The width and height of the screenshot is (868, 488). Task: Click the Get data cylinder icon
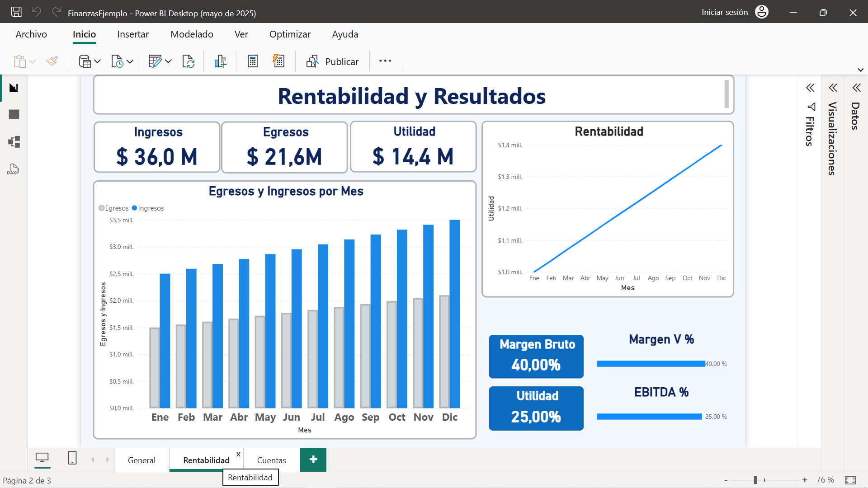85,61
